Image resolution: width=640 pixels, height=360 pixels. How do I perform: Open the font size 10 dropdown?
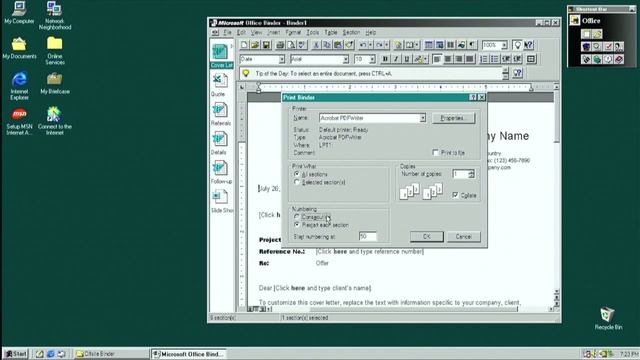click(372, 60)
